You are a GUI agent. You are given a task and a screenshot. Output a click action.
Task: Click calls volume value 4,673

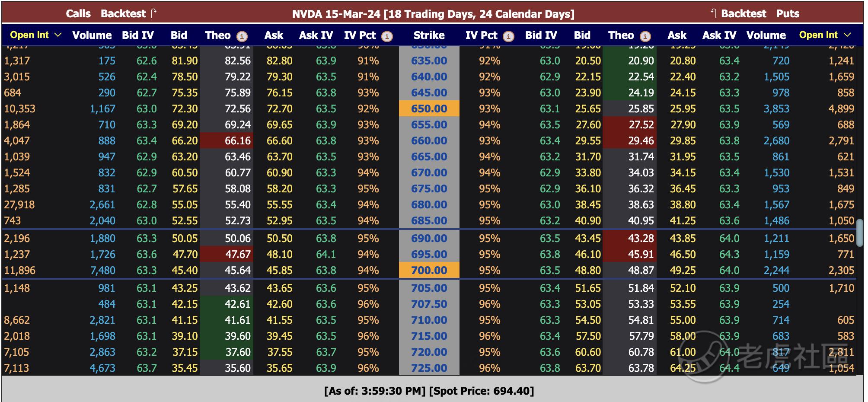pos(102,368)
